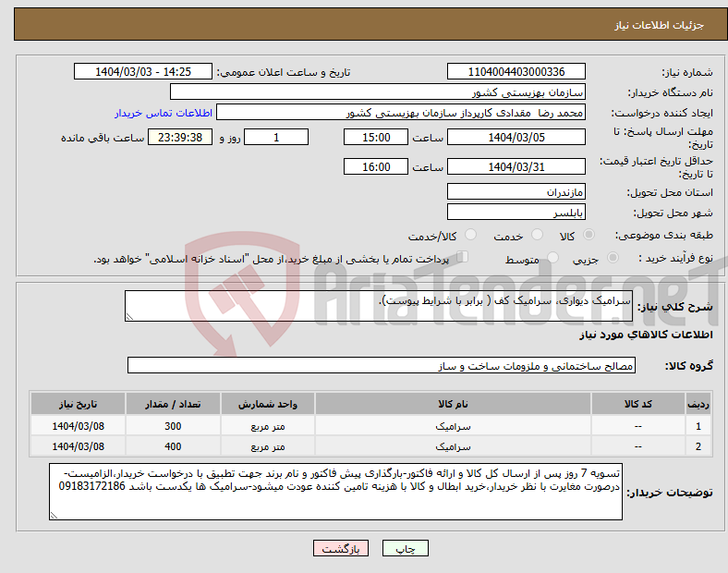The width and height of the screenshot is (728, 573).
Task: Select the کالا/خدمت radio button
Action: coord(471,235)
